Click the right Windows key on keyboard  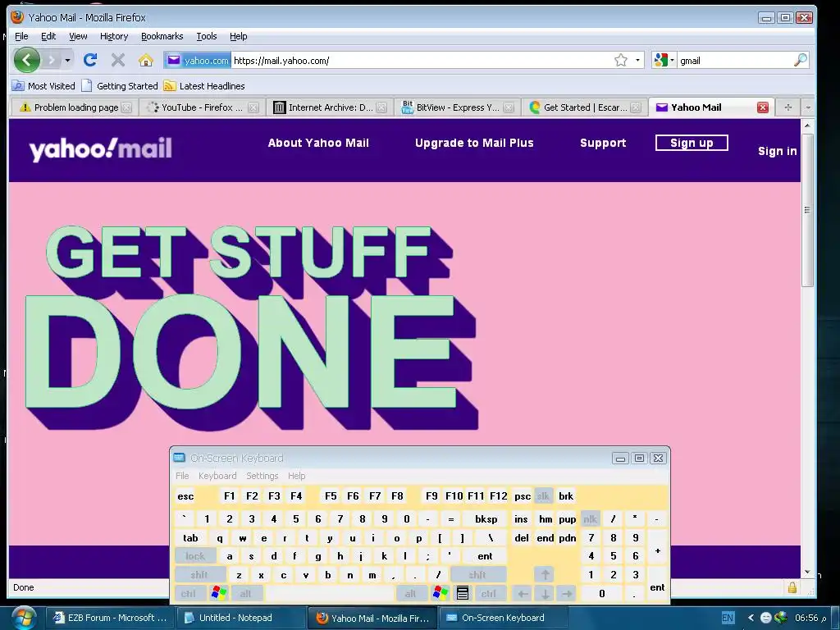click(441, 593)
